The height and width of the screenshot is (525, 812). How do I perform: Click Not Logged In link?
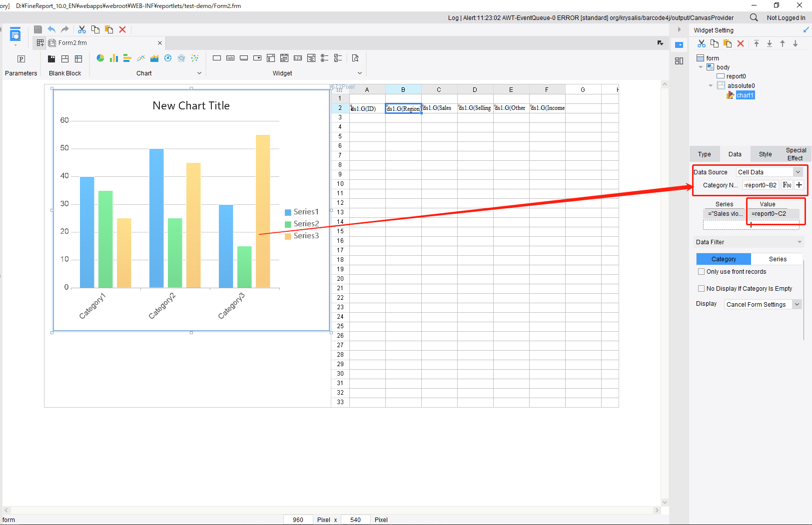pos(786,17)
